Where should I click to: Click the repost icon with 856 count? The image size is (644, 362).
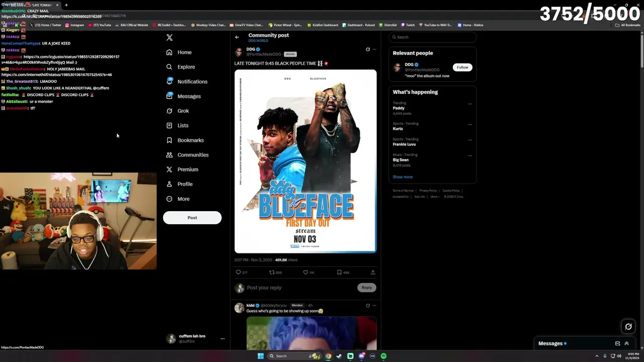click(272, 273)
